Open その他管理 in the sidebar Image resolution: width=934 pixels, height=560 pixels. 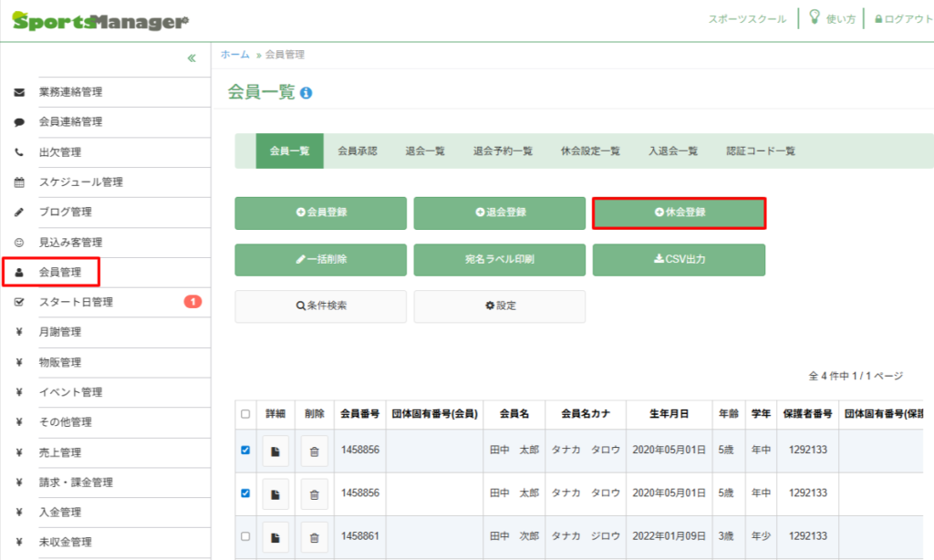[66, 421]
